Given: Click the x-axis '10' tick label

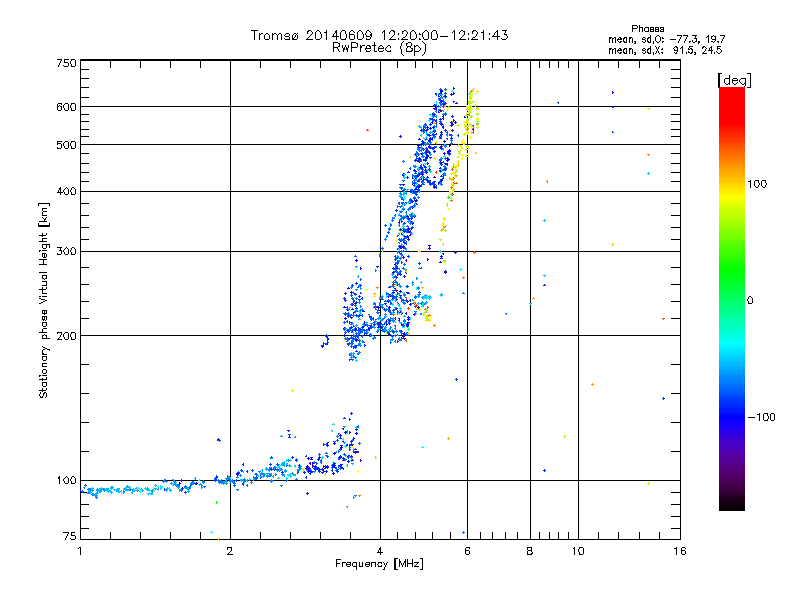Looking at the screenshot, I should [578, 551].
